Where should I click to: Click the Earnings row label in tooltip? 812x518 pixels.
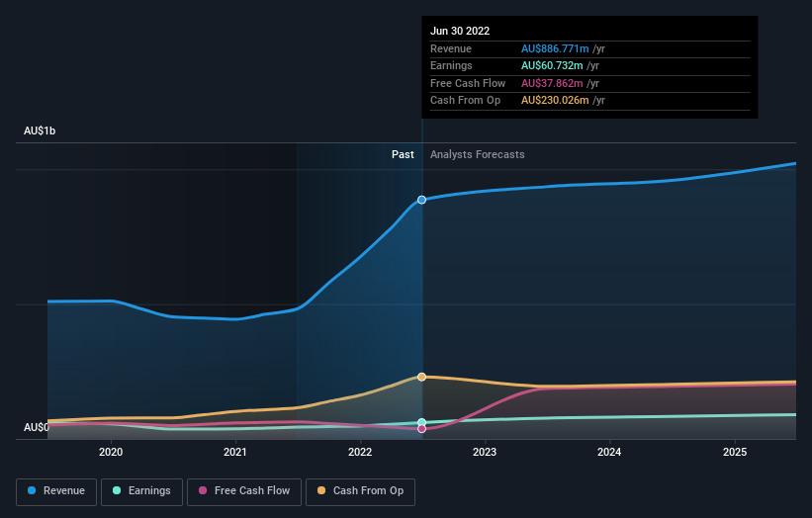click(x=451, y=65)
